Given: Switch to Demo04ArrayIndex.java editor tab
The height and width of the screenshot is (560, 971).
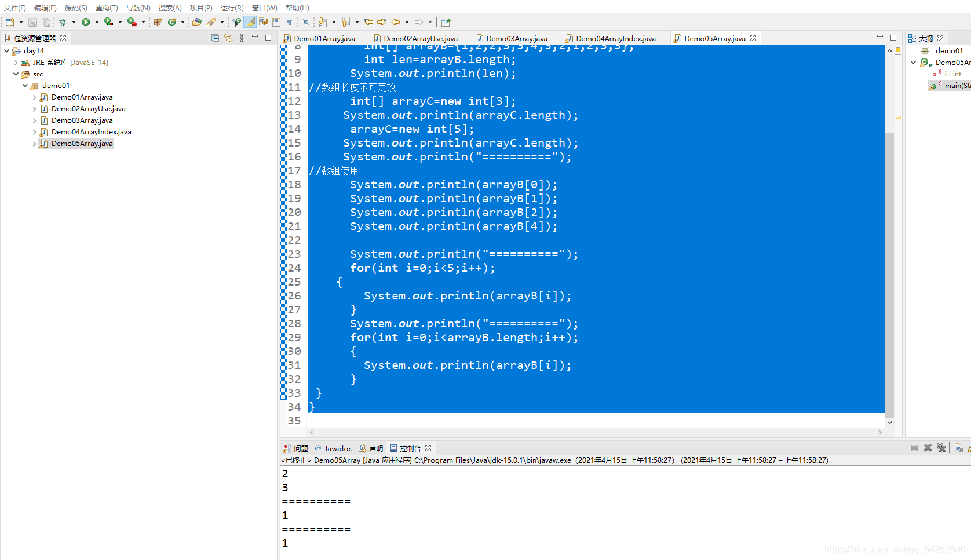Looking at the screenshot, I should pyautogui.click(x=616, y=38).
